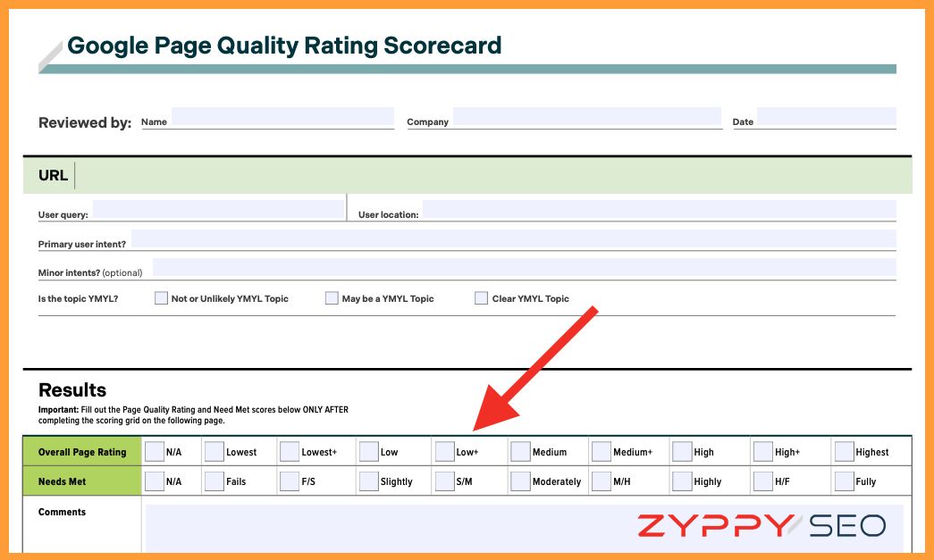Check S/M needs met box

(x=445, y=481)
